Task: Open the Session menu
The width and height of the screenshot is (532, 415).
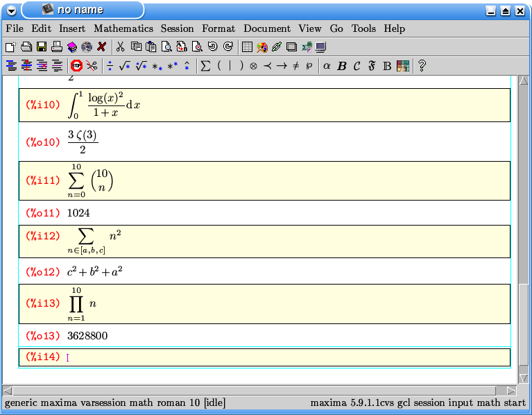Action: click(x=177, y=28)
